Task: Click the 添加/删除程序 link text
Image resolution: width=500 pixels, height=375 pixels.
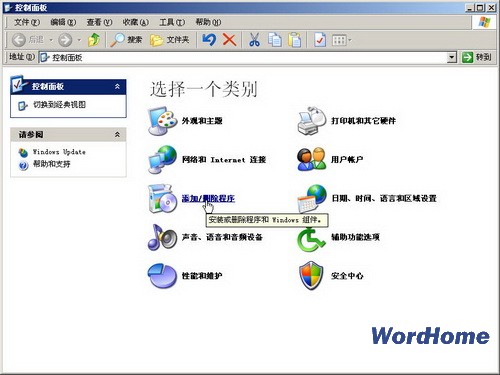Action: tap(208, 199)
